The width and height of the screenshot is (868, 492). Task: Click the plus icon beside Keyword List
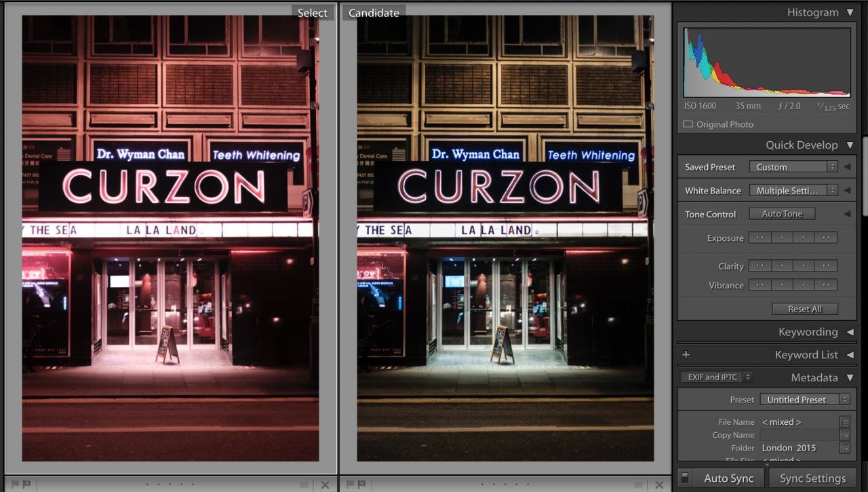pos(686,354)
